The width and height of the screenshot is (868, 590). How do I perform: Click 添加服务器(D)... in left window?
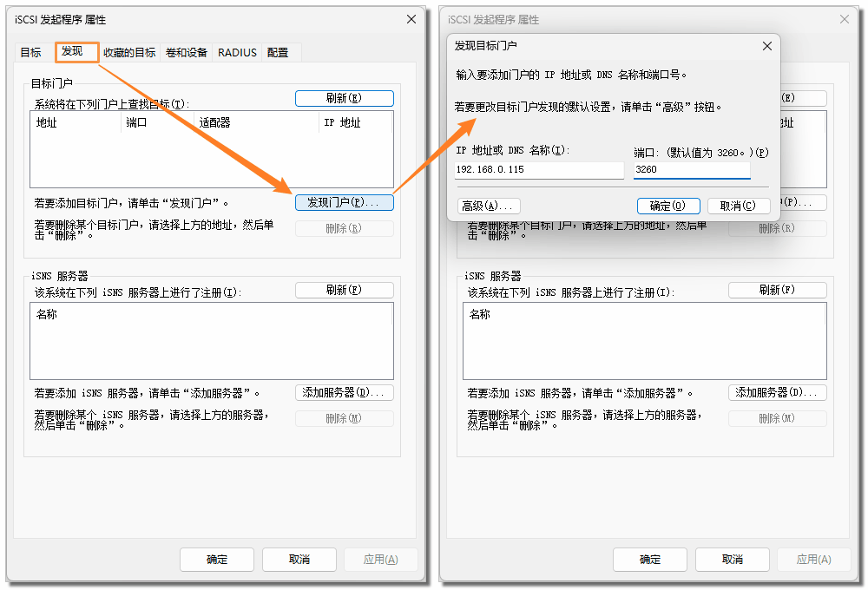(x=345, y=392)
